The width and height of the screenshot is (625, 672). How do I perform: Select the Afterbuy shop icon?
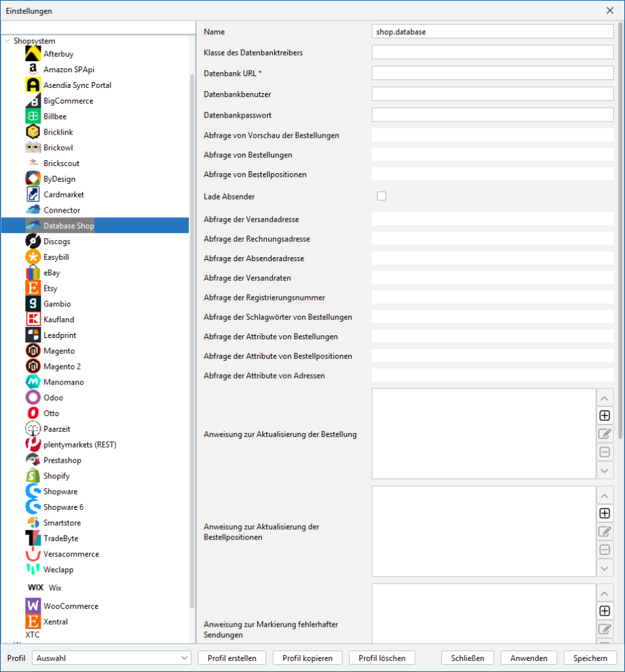click(33, 54)
